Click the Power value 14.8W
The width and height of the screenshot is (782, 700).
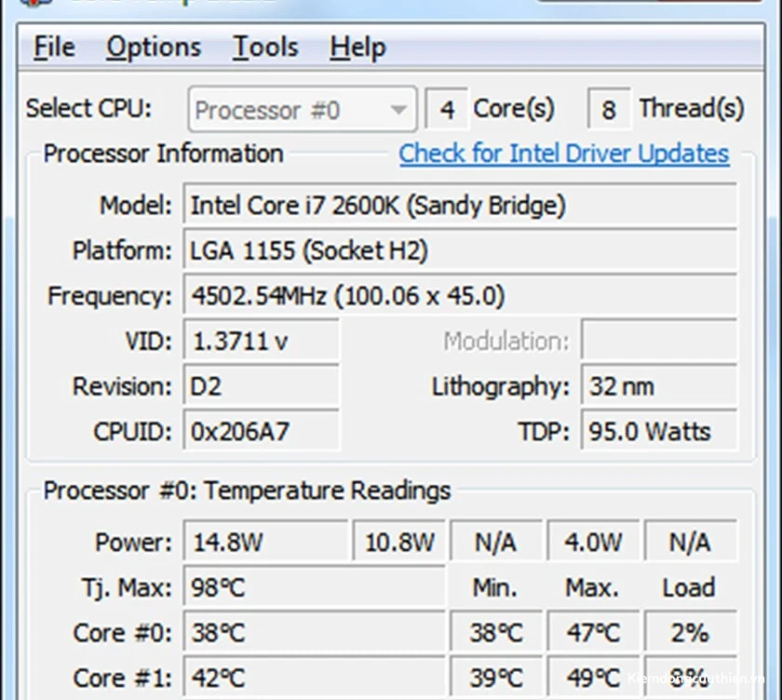265,542
